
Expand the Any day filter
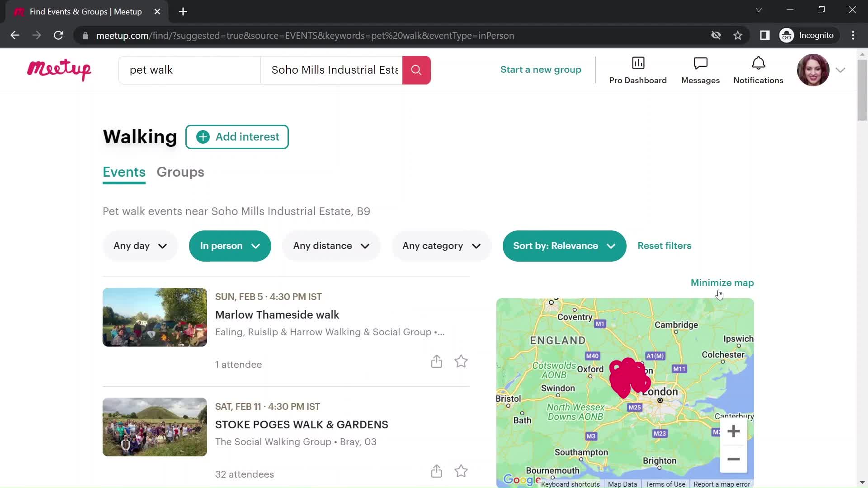pos(140,246)
